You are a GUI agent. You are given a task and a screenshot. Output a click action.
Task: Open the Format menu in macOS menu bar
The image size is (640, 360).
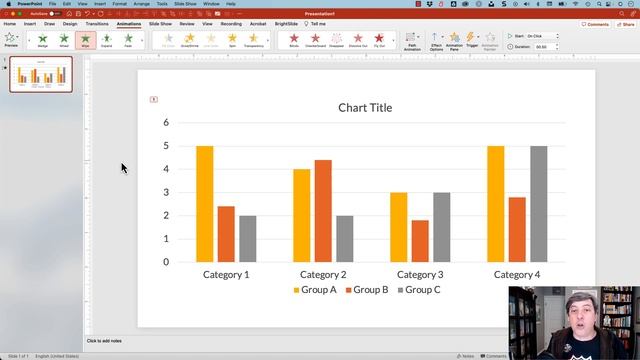119,4
